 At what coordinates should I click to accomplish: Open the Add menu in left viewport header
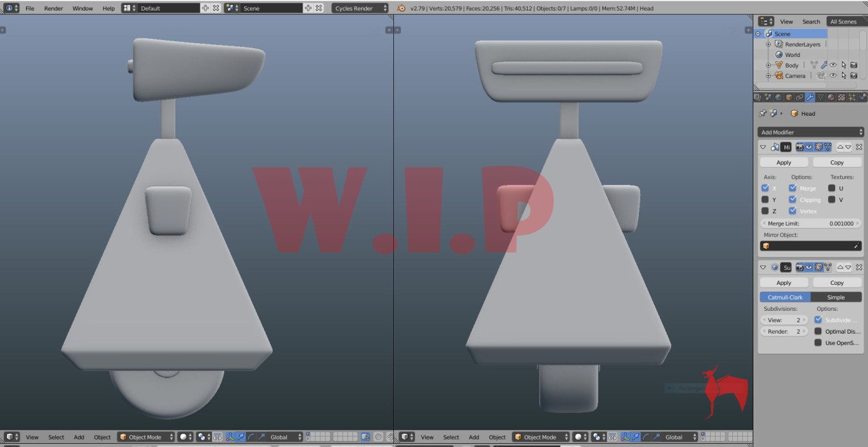(x=79, y=437)
